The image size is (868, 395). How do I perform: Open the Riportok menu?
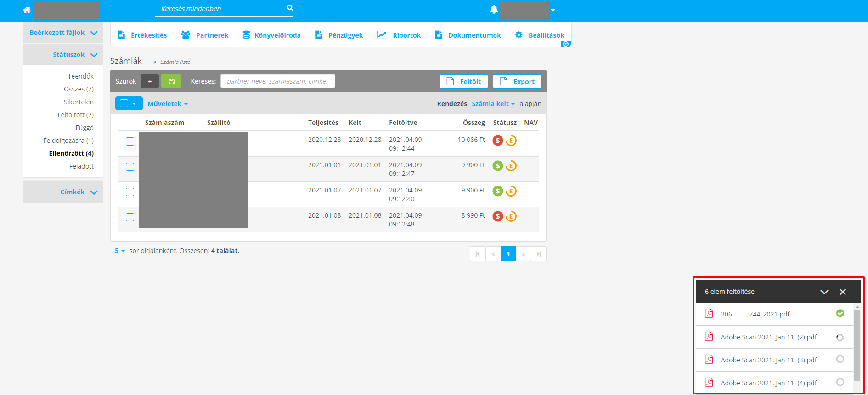pyautogui.click(x=399, y=35)
